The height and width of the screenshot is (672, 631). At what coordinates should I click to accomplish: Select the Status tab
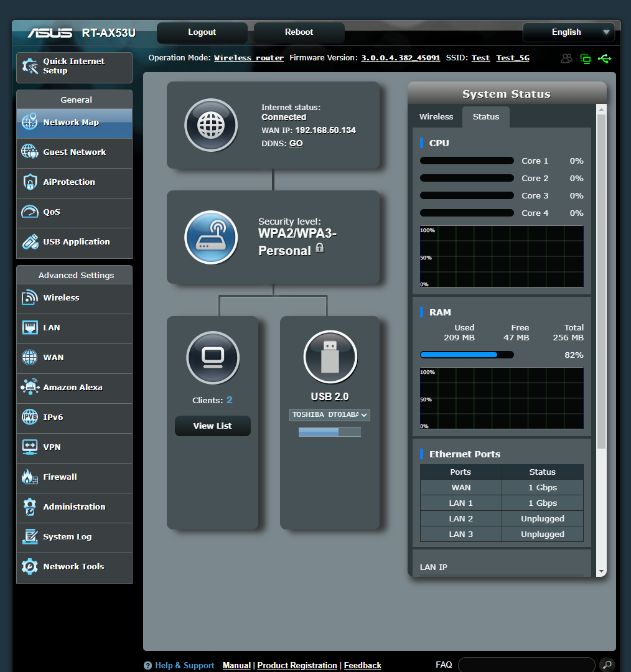coord(486,116)
